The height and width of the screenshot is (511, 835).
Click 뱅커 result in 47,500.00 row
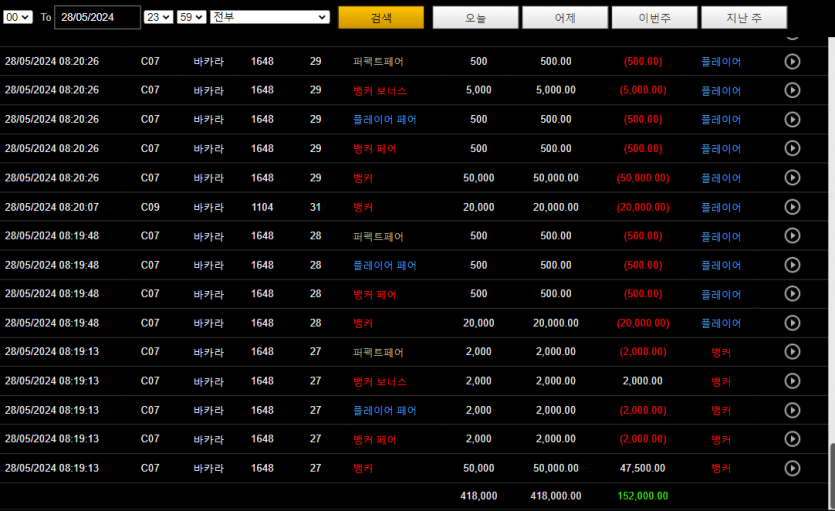[721, 468]
